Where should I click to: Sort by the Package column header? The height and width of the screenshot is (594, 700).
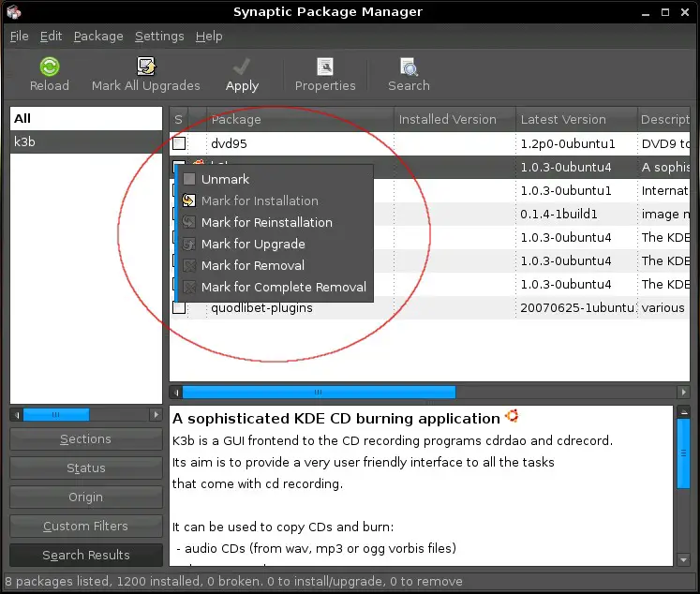click(x=300, y=119)
